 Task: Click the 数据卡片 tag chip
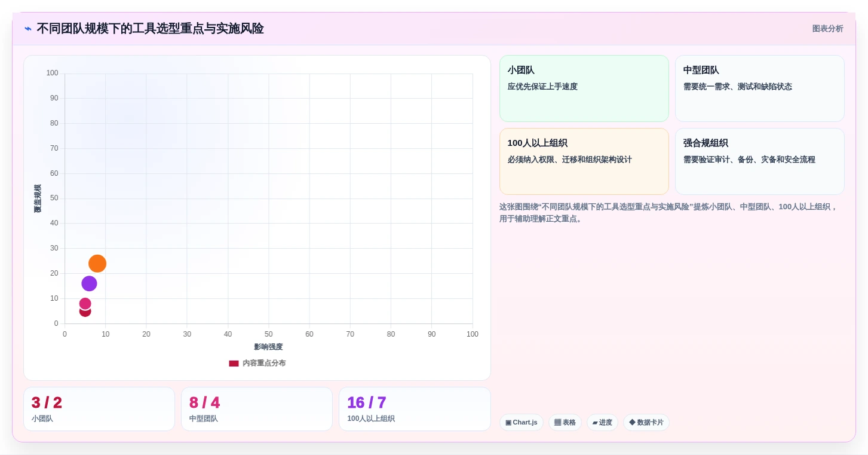point(646,422)
